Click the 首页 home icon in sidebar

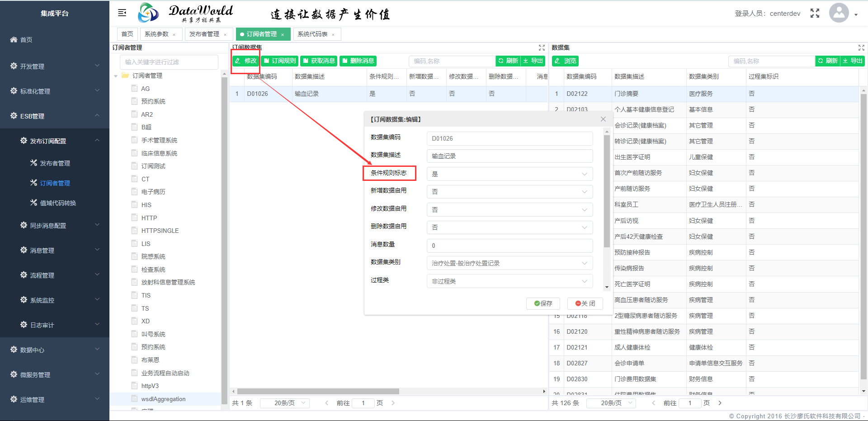pyautogui.click(x=14, y=40)
